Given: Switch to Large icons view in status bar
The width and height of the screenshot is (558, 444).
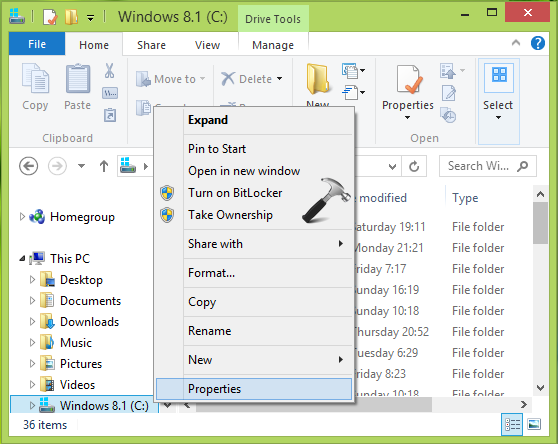Looking at the screenshot, I should [534, 424].
